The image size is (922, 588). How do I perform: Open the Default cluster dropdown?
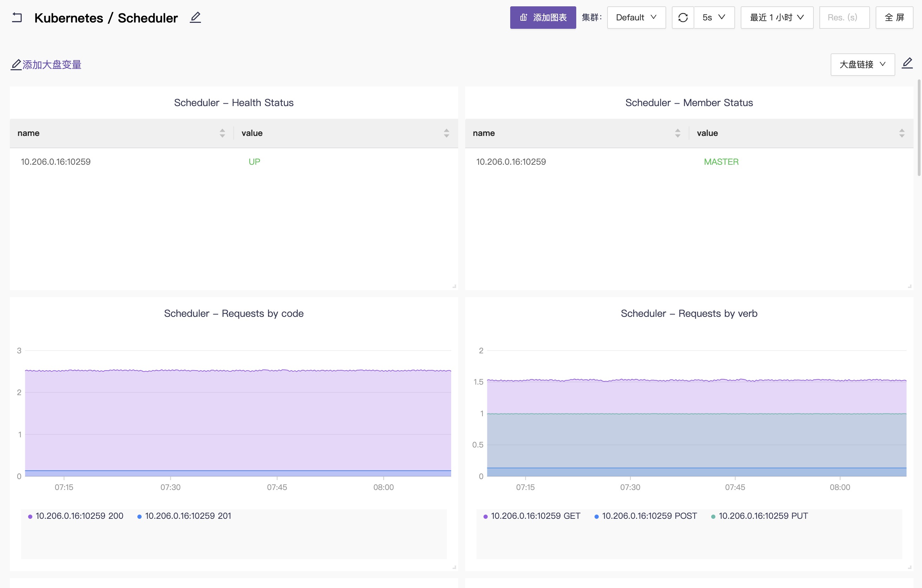[x=636, y=18]
